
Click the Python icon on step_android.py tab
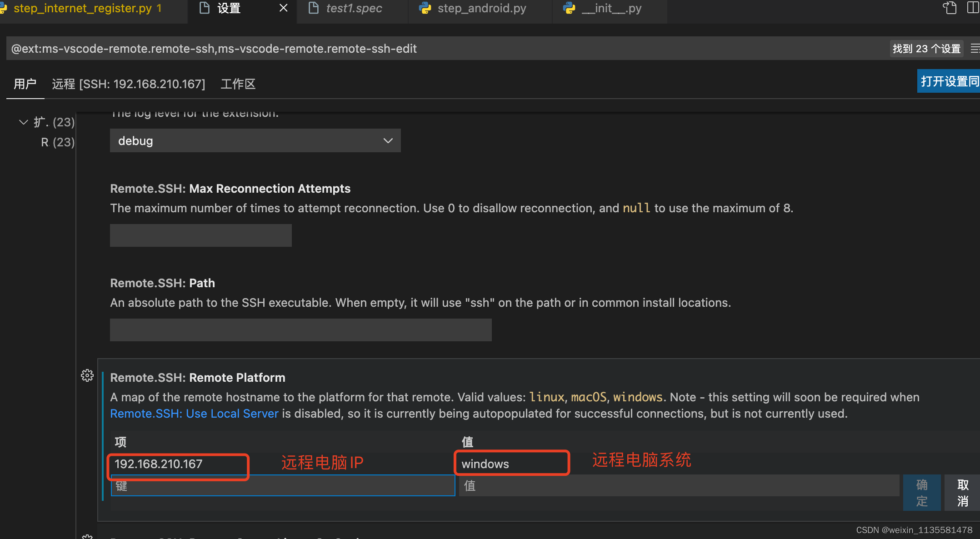[x=425, y=8]
